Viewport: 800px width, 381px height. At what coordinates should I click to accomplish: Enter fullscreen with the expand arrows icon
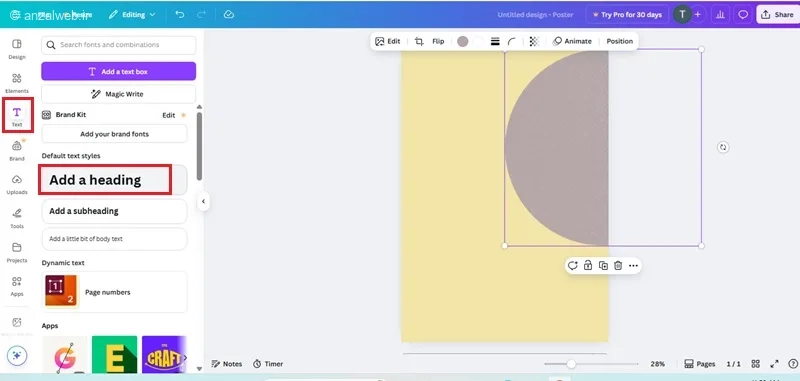tap(774, 364)
